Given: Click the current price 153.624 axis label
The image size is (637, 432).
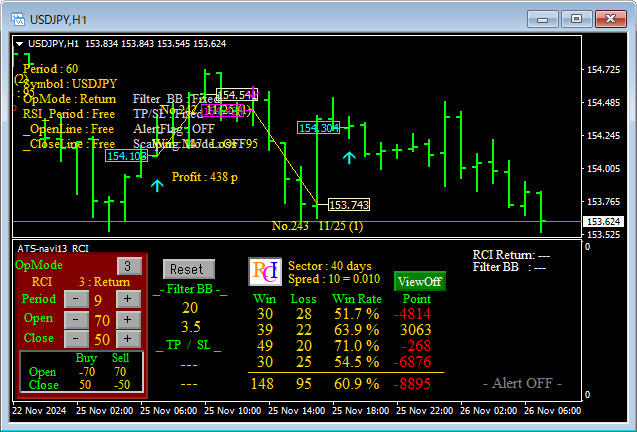Looking at the screenshot, I should (x=604, y=221).
